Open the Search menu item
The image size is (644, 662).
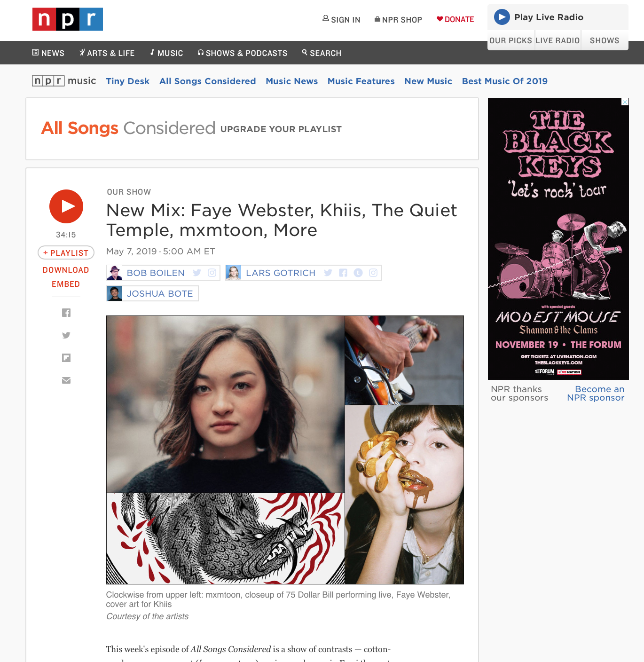point(322,53)
